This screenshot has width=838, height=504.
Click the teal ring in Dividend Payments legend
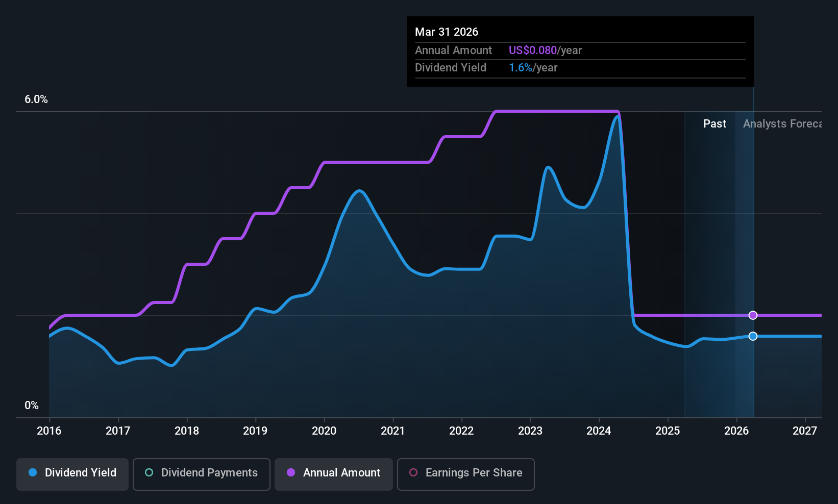(149, 472)
